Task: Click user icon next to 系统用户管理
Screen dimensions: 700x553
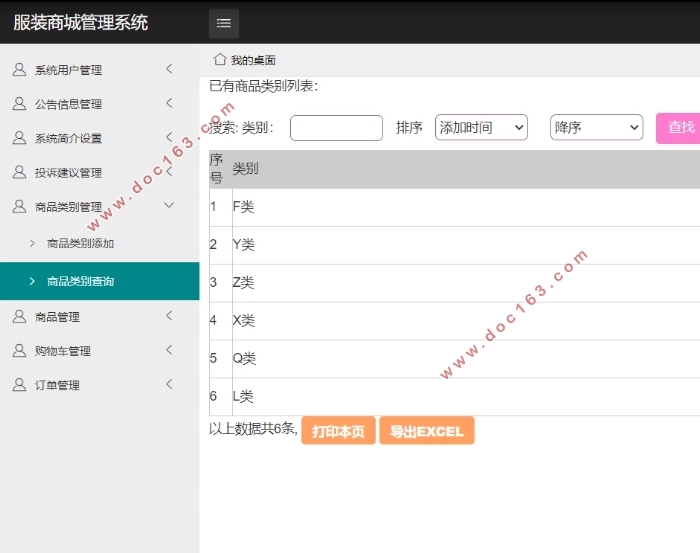Action: click(x=19, y=70)
